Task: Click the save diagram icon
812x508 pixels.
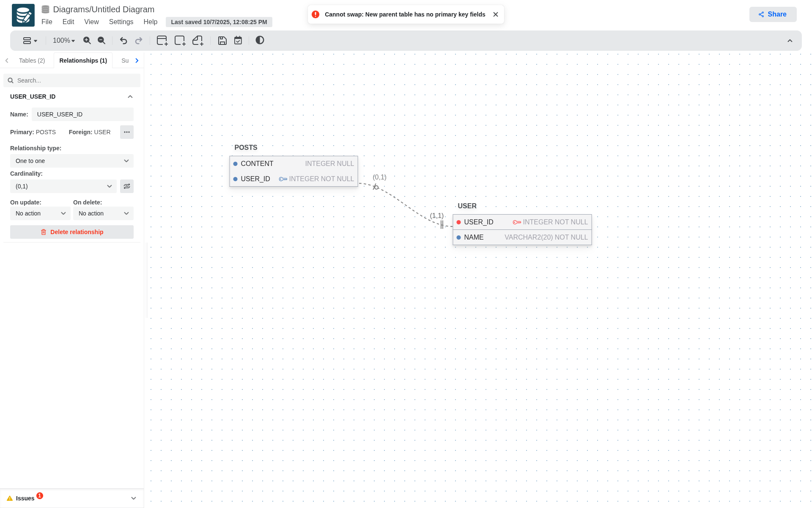Action: pyautogui.click(x=222, y=41)
